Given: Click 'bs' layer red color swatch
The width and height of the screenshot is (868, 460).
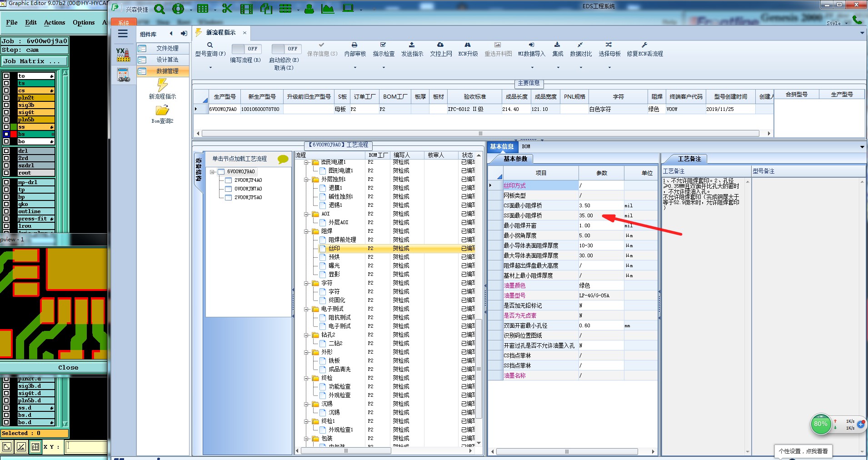Looking at the screenshot, I should [14, 134].
